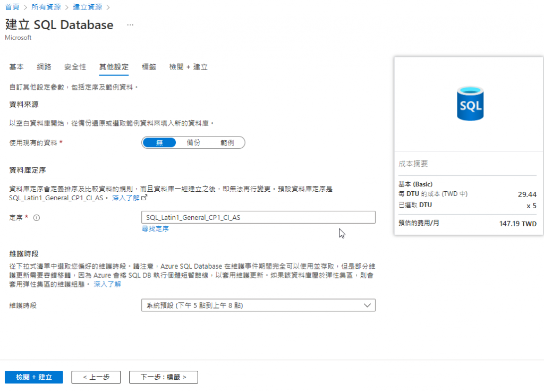
Task: Click the 尋找定序 link
Action: [155, 228]
